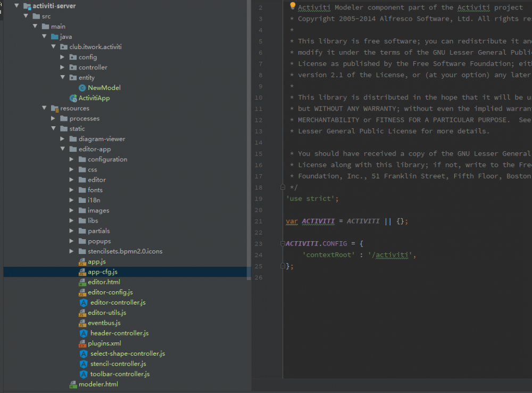This screenshot has height=393, width=532.
Task: Collapse the entity folder
Action: tap(62, 77)
